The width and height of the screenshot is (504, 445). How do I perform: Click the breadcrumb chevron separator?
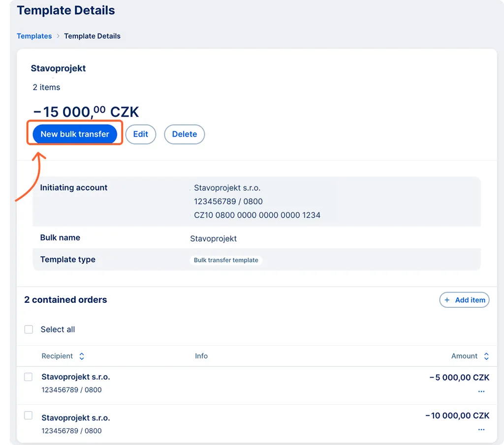pyautogui.click(x=58, y=36)
